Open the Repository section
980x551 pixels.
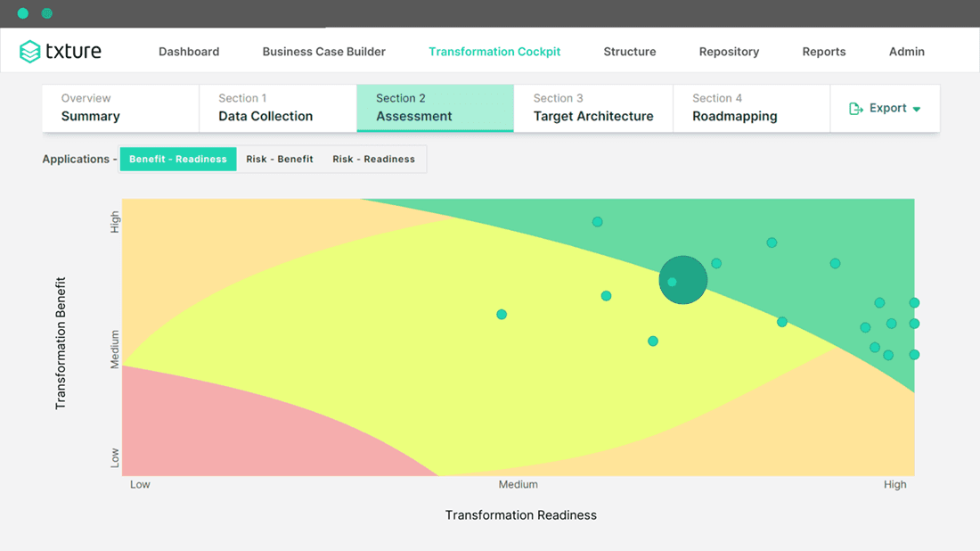[x=729, y=51]
